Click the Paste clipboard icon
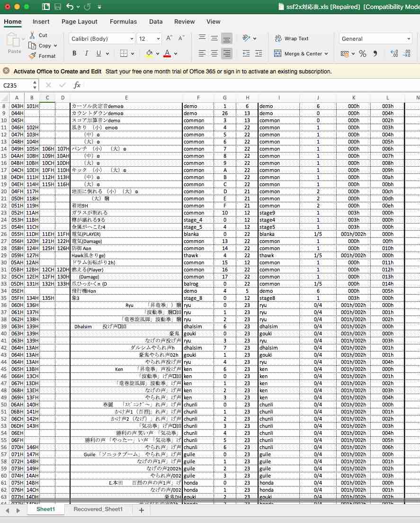420x523 pixels. click(x=14, y=40)
